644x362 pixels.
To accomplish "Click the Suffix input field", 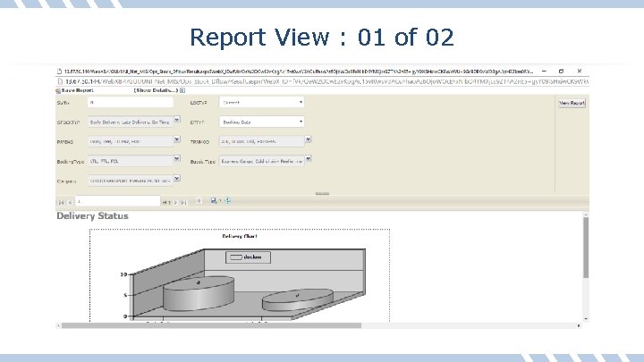I will (x=131, y=103).
